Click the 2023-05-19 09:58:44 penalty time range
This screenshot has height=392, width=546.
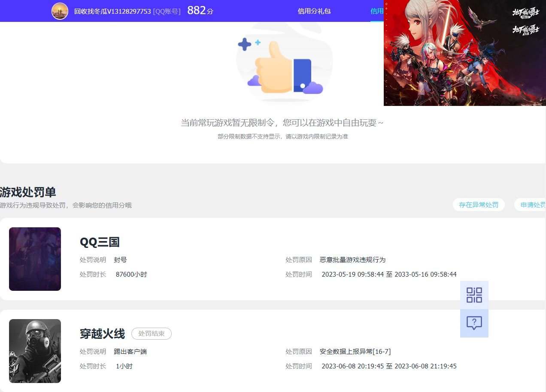pyautogui.click(x=389, y=274)
